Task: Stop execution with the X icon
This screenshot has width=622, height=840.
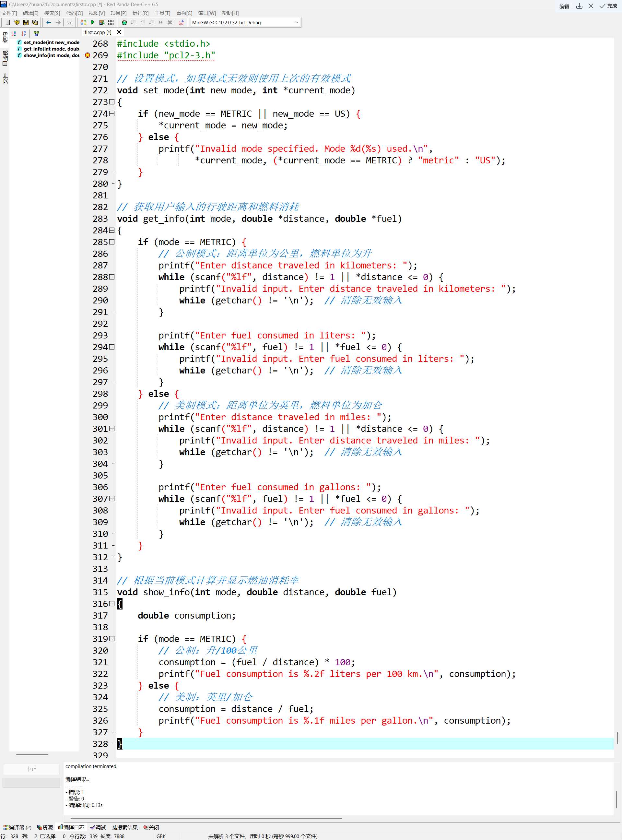Action: coord(170,23)
